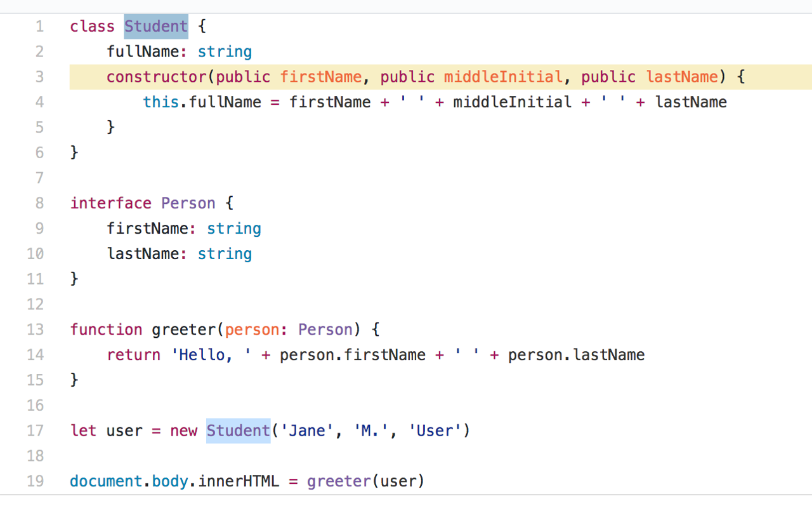Click line number 3 in the gutter
This screenshot has height=508, width=812.
[40, 77]
